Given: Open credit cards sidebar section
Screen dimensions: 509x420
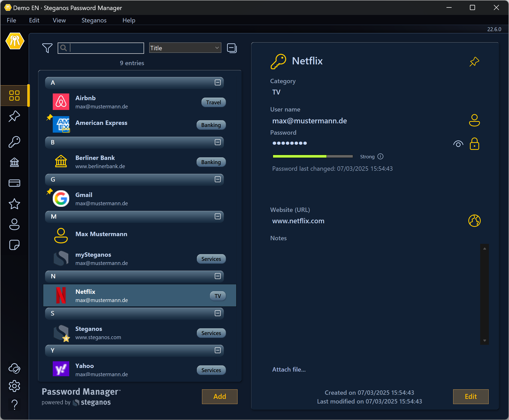Looking at the screenshot, I should (14, 183).
